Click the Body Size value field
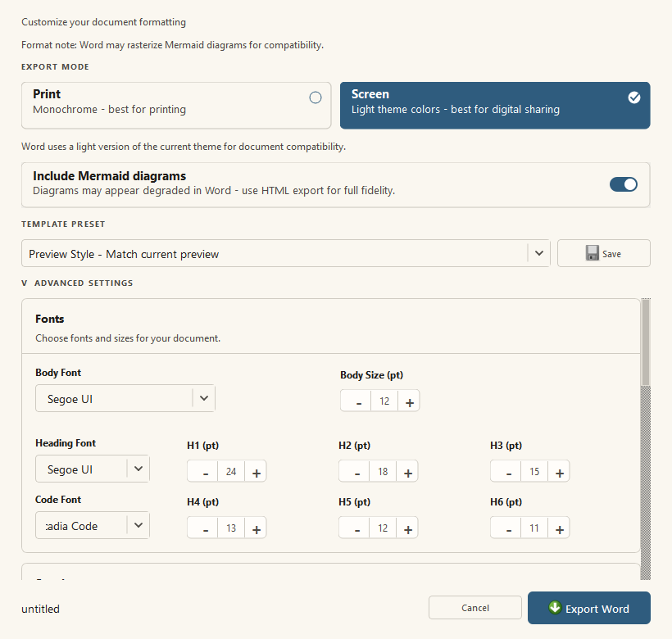Viewport: 672px width, 639px height. (384, 401)
